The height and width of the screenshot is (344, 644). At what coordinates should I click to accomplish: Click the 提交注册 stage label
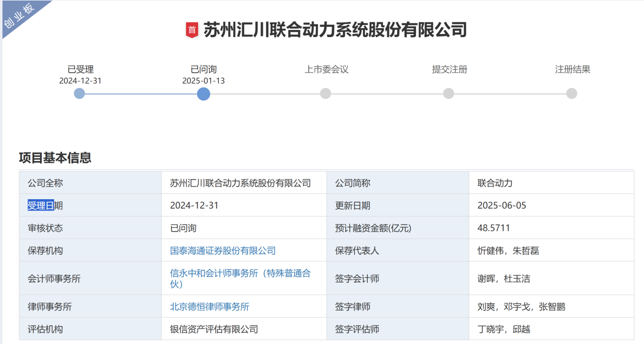tap(449, 70)
